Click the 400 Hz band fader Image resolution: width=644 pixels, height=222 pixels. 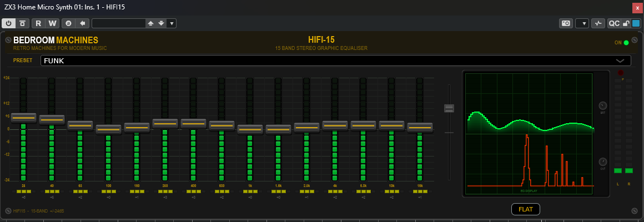[x=193, y=124]
